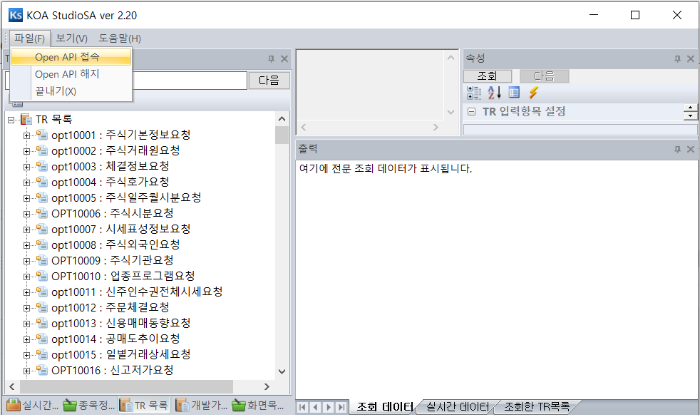700x415 pixels.
Task: Collapse the TR 목록 root node
Action: click(11, 120)
